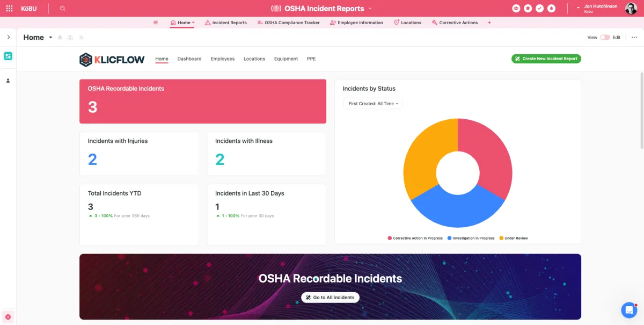Select Locations in Klicflow nav

[254, 59]
